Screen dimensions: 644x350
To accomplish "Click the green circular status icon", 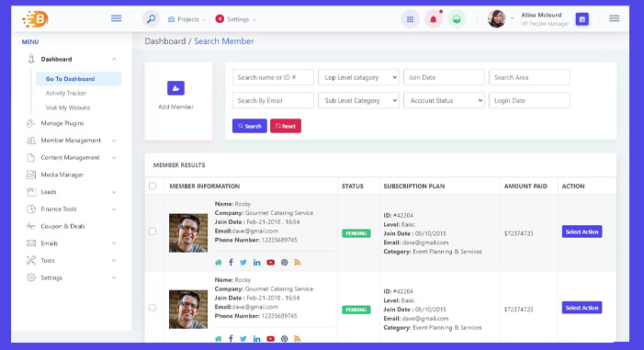I will (457, 19).
